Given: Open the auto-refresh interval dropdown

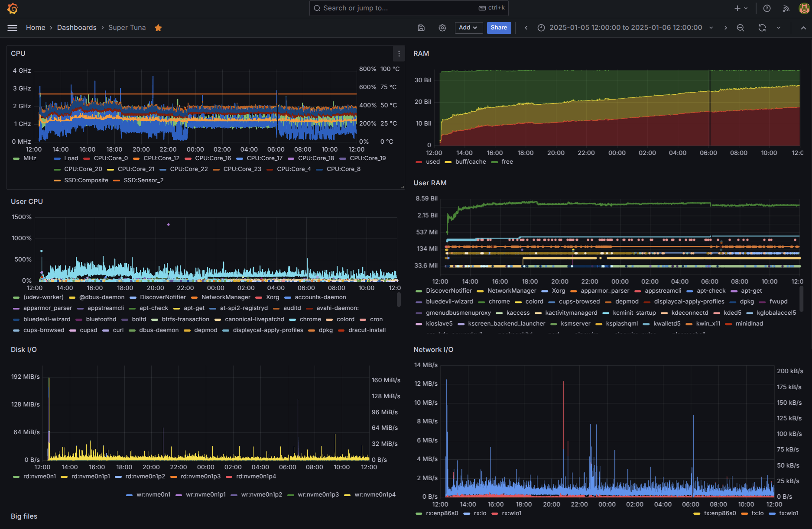Looking at the screenshot, I should [x=779, y=28].
